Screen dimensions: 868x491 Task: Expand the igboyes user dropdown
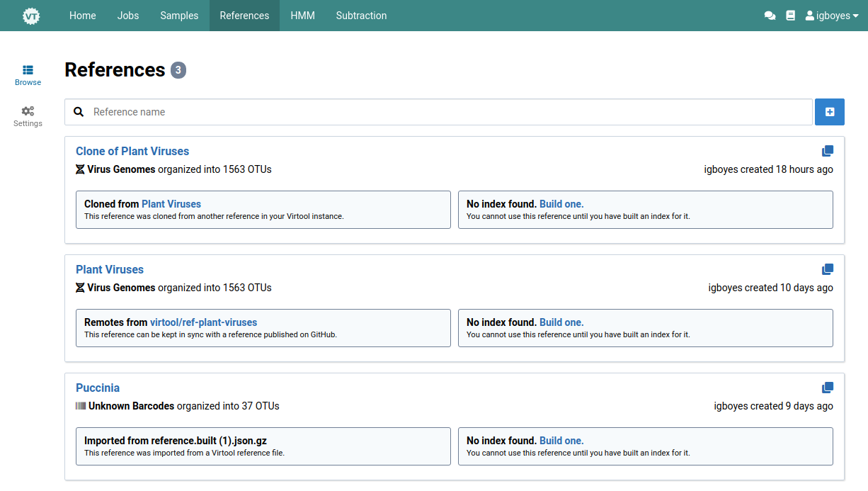(x=832, y=16)
